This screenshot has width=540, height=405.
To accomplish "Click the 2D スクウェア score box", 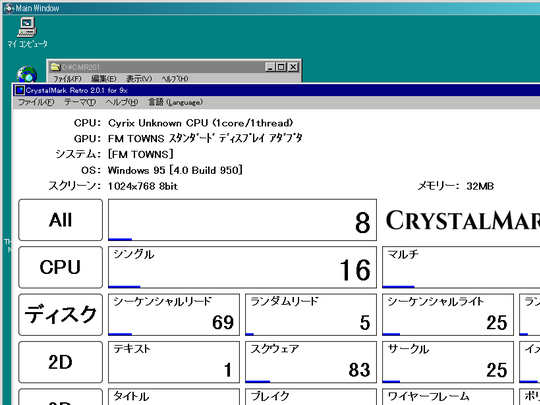I will (311, 362).
